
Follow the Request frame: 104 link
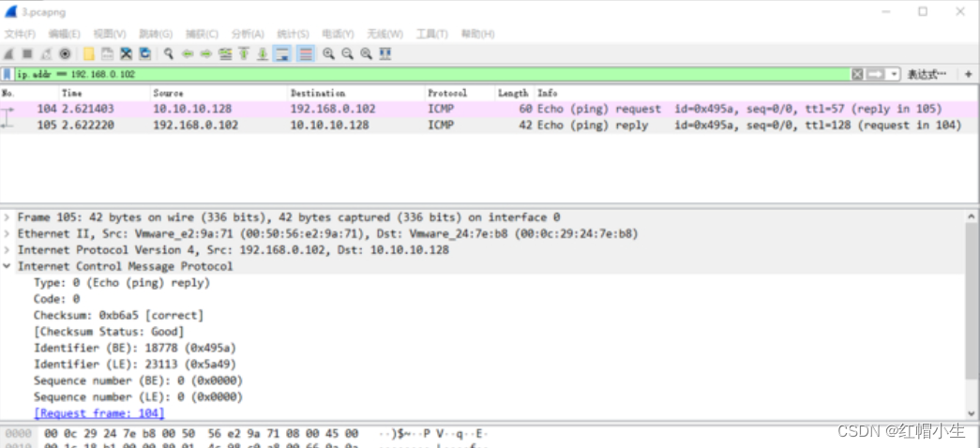click(x=98, y=413)
